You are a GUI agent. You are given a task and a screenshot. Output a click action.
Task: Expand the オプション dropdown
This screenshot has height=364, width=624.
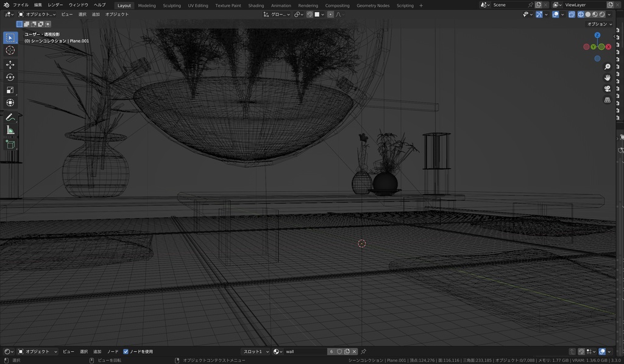click(x=600, y=24)
